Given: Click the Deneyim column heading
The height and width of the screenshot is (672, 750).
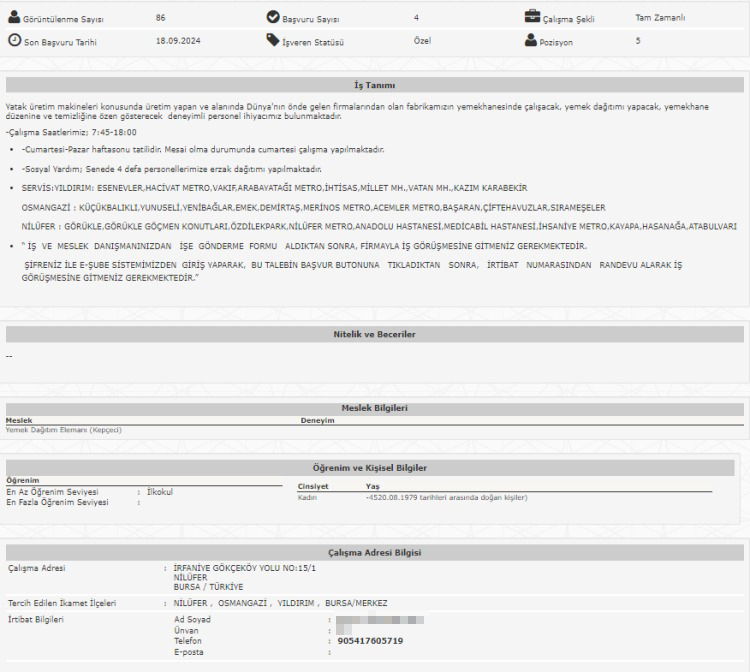Looking at the screenshot, I should pyautogui.click(x=317, y=421).
